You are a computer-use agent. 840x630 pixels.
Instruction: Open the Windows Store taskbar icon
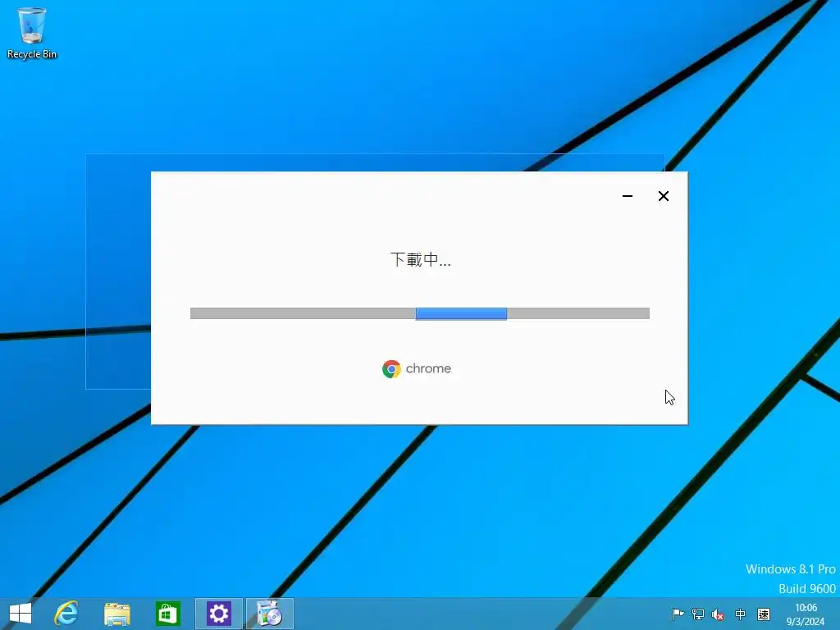point(167,614)
